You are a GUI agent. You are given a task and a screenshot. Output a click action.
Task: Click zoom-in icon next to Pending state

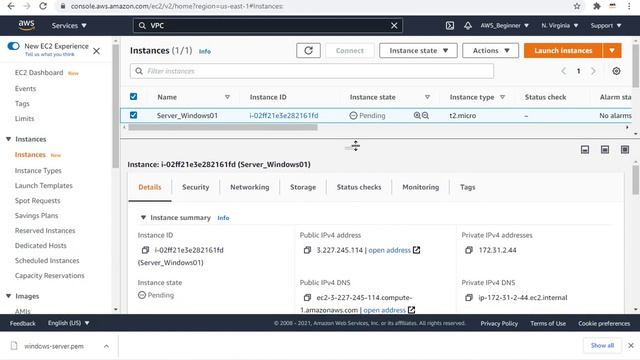tap(417, 116)
